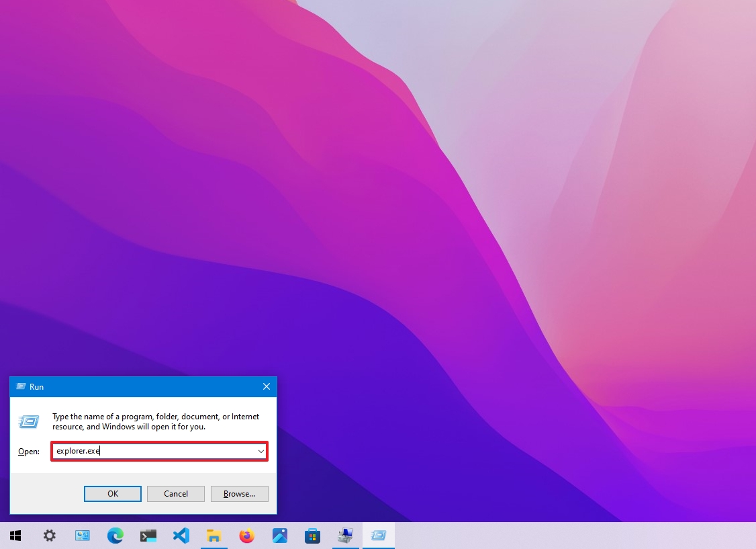Launch Visual Studio Code from the taskbar

point(181,536)
